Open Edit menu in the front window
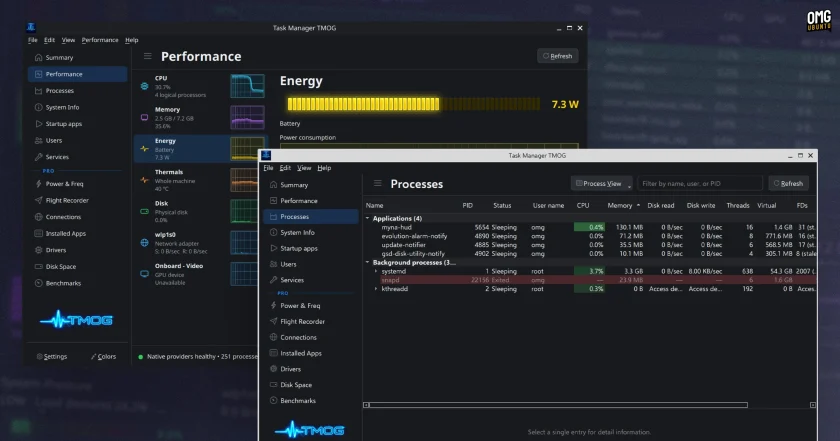Image resolution: width=840 pixels, height=441 pixels. point(285,168)
